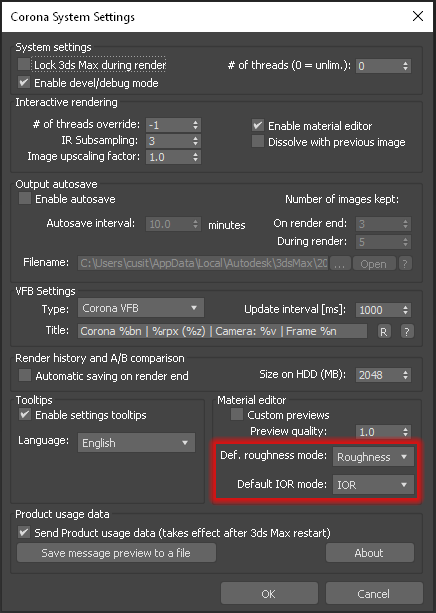Adjust threads override spinner arrows

(x=196, y=125)
